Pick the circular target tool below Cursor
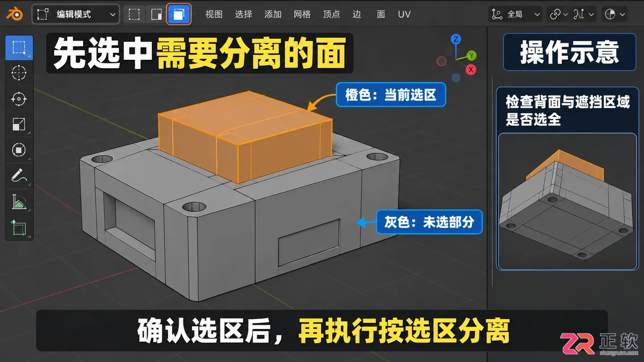644x362 pixels. pos(19,99)
